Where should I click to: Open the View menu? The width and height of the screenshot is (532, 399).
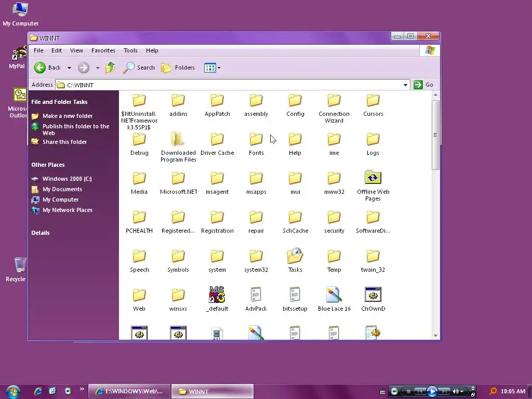(76, 50)
